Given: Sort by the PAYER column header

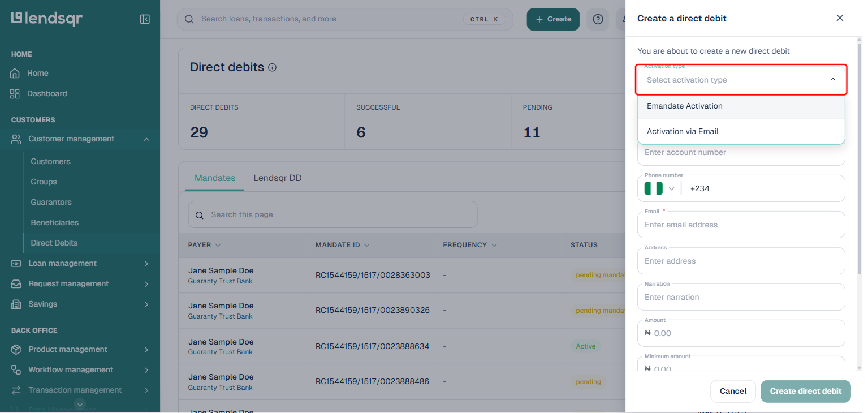Looking at the screenshot, I should (205, 245).
